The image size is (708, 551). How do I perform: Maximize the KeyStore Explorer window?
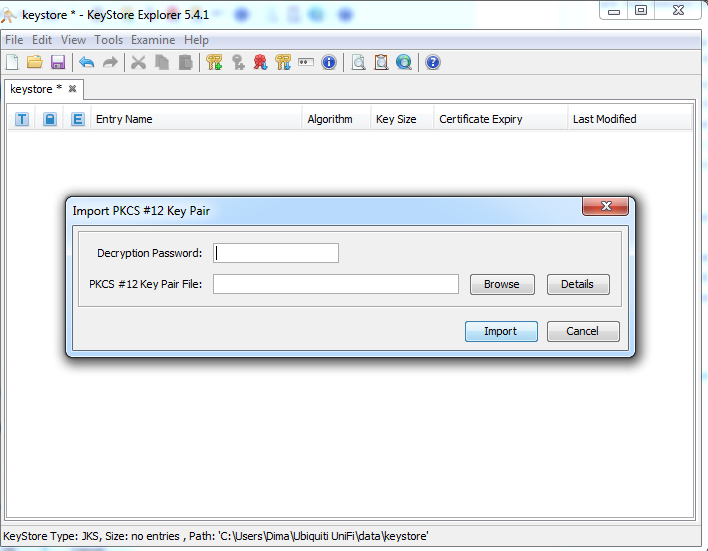click(x=641, y=11)
